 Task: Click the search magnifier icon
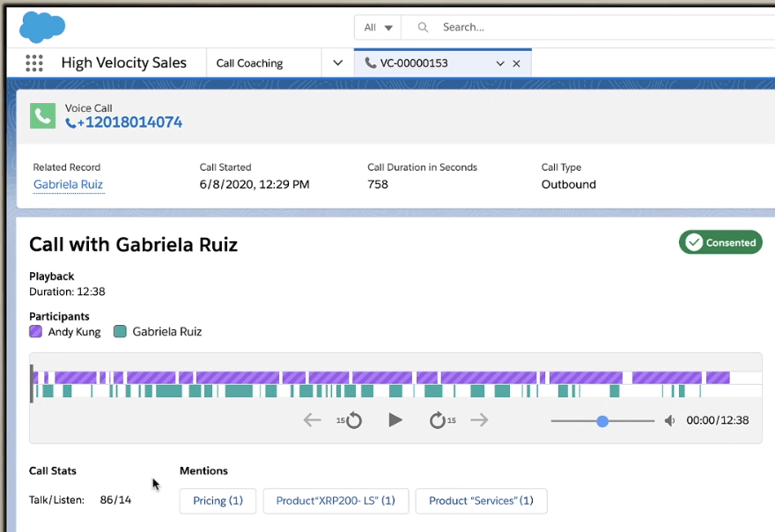tap(423, 27)
